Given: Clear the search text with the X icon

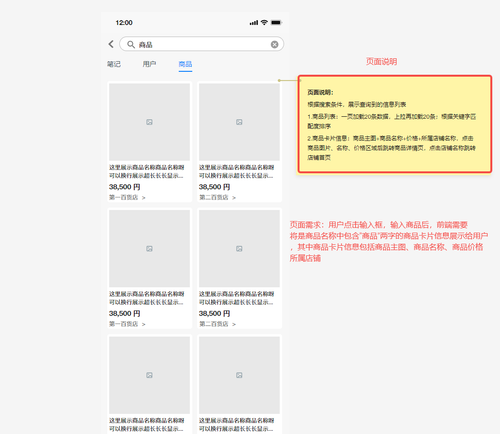Looking at the screenshot, I should (x=274, y=44).
